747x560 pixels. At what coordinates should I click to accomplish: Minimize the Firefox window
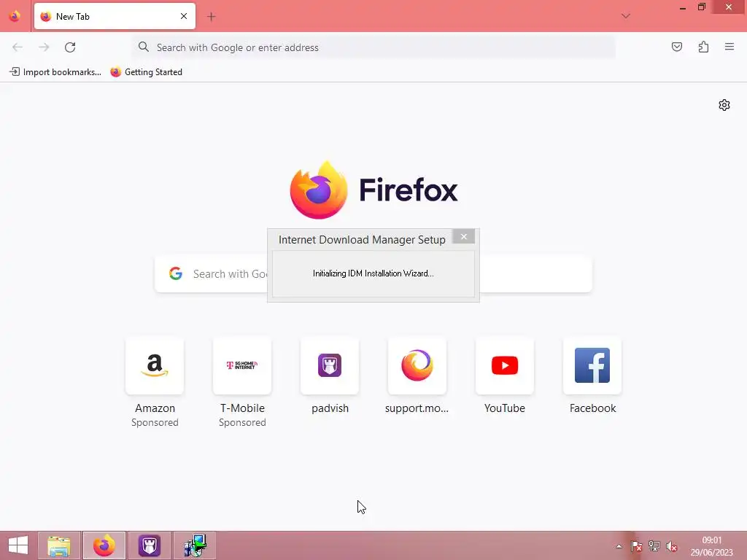point(683,7)
